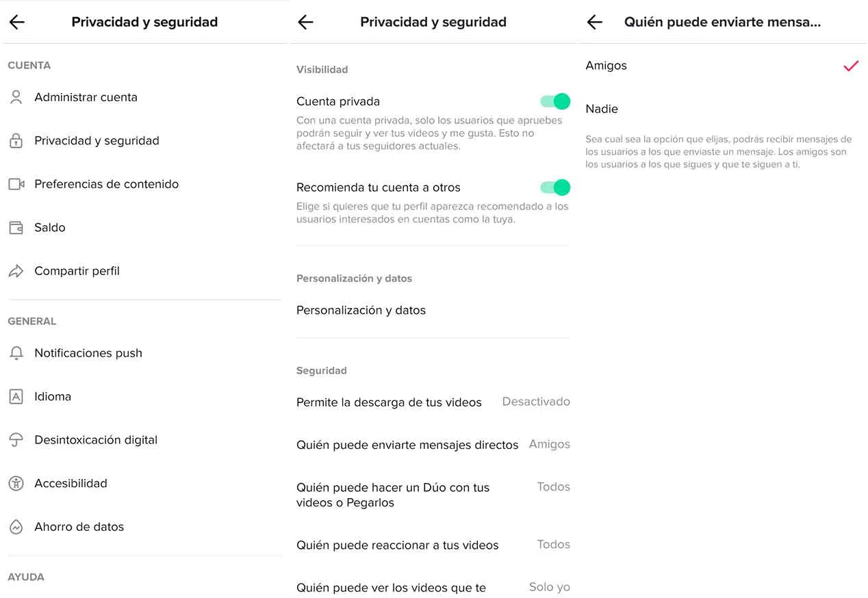
Task: Select the Nadie option for messages
Action: pyautogui.click(x=602, y=109)
